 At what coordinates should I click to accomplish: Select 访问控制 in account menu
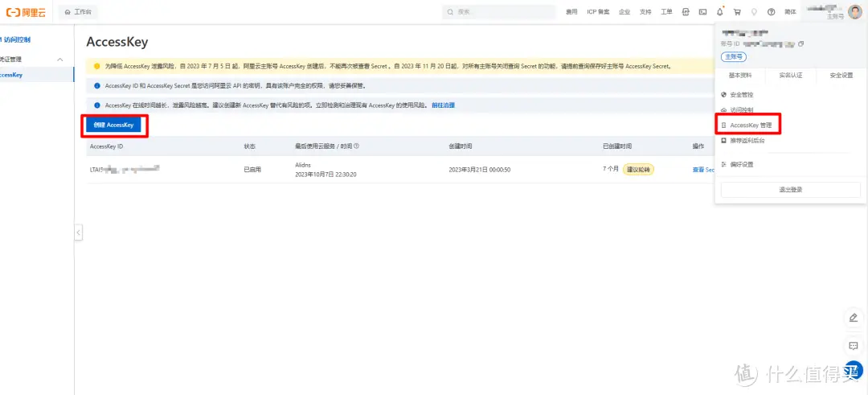tap(742, 110)
